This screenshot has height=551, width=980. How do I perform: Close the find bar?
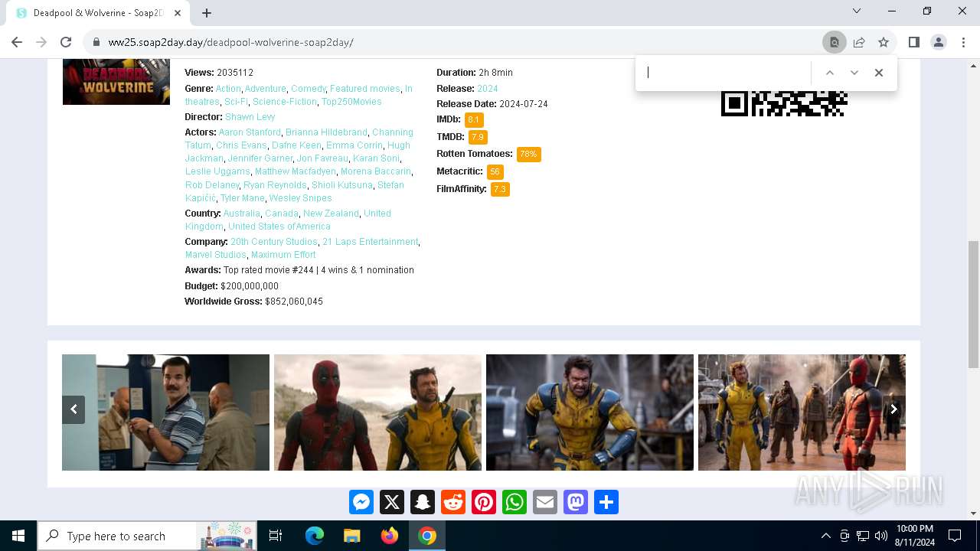(x=879, y=73)
